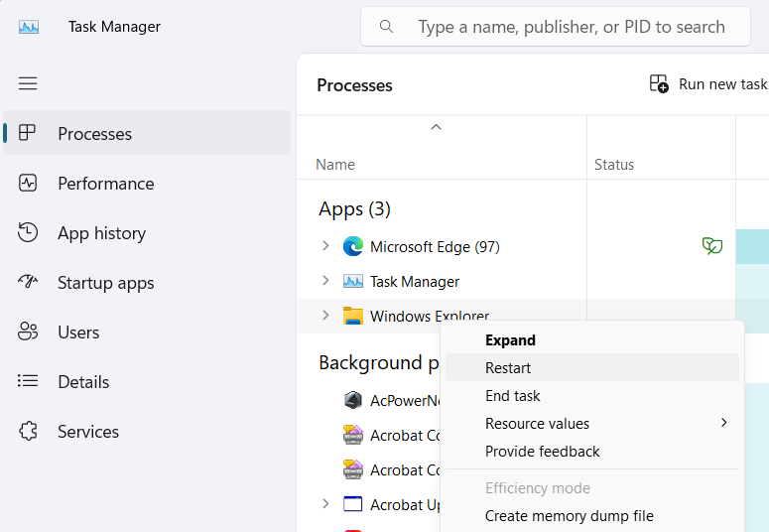
Task: Click the Windows Explorer folder icon
Action: [353, 315]
